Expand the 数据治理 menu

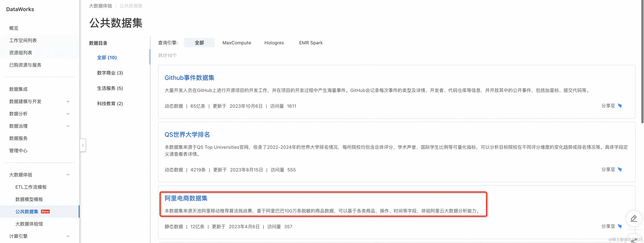68,126
